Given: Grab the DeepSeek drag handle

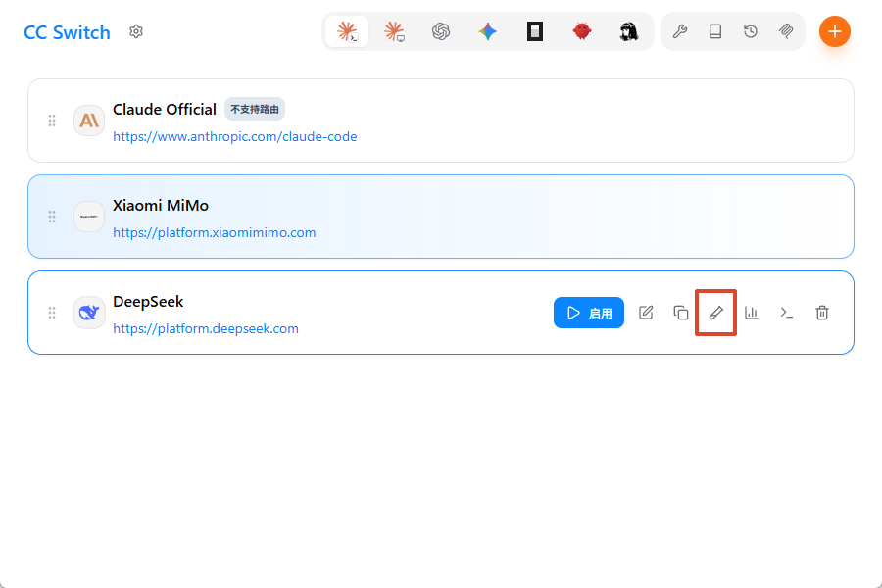Looking at the screenshot, I should [x=52, y=313].
